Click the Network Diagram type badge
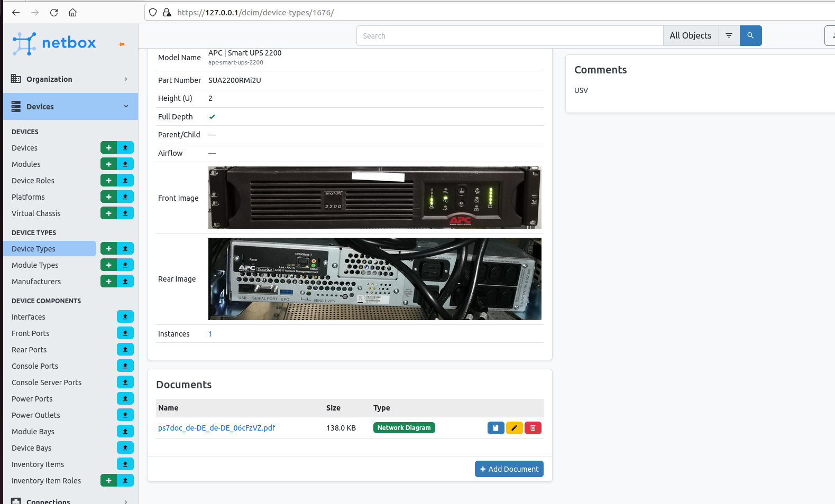The width and height of the screenshot is (835, 504). point(404,428)
